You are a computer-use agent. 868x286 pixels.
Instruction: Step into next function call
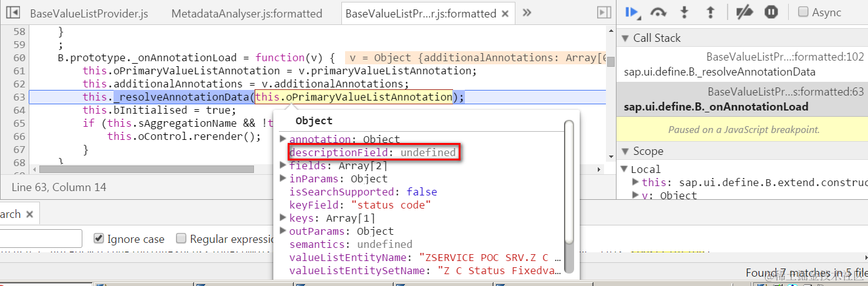[685, 12]
